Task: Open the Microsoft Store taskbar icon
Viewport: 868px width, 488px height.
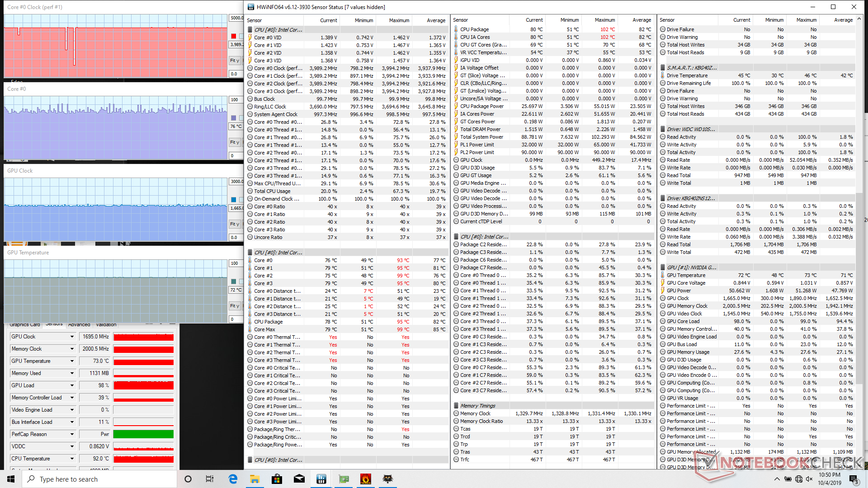Action: tap(277, 479)
